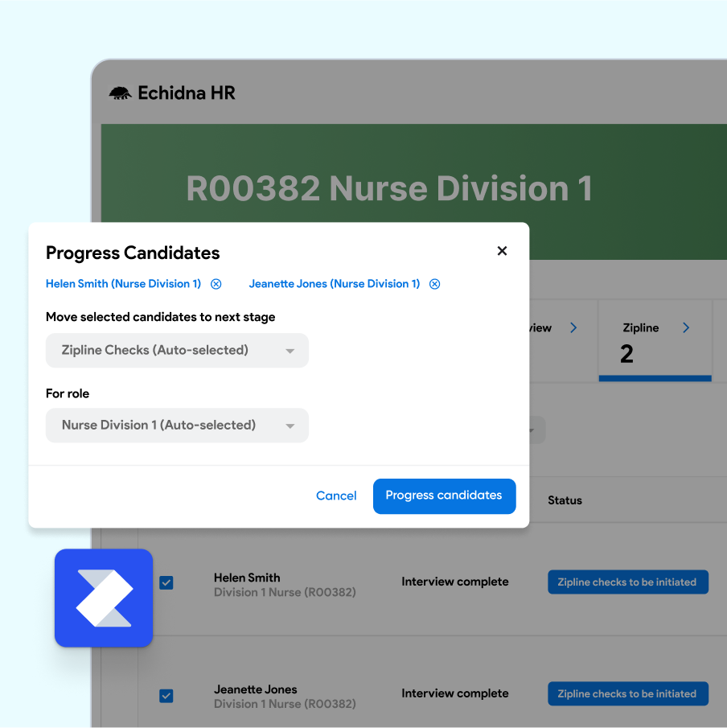Click the Echidna HR logo
The height and width of the screenshot is (728, 727).
[x=172, y=93]
